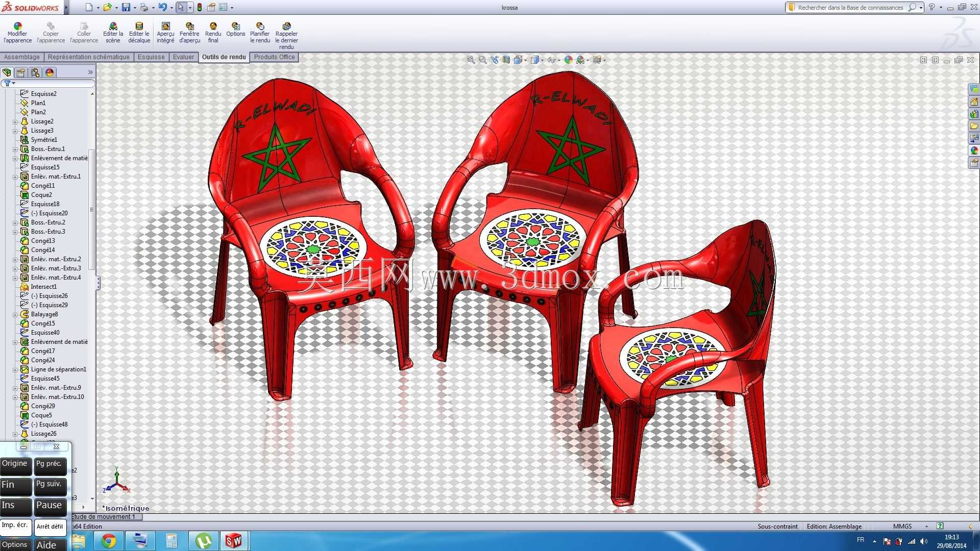Open Editer le décalque
Viewport: 980px width, 551px height.
(x=139, y=33)
